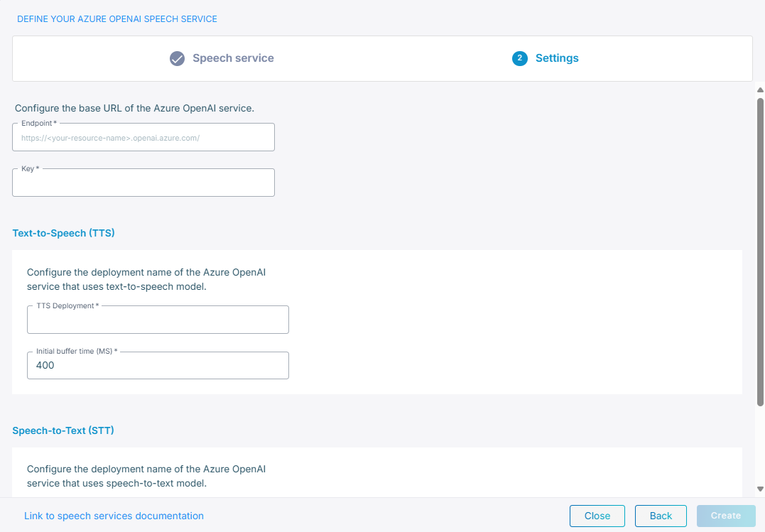This screenshot has width=765, height=532.
Task: Click the step 2 number circle
Action: 519,58
